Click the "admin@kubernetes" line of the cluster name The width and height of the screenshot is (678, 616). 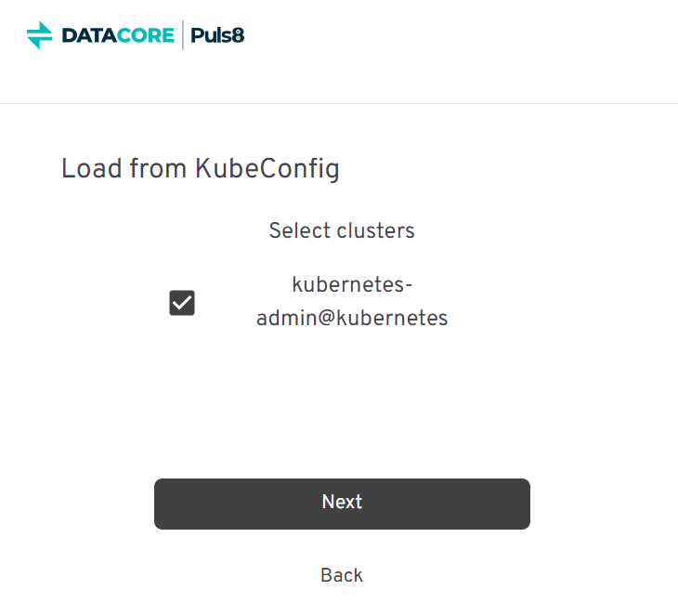[x=352, y=319]
